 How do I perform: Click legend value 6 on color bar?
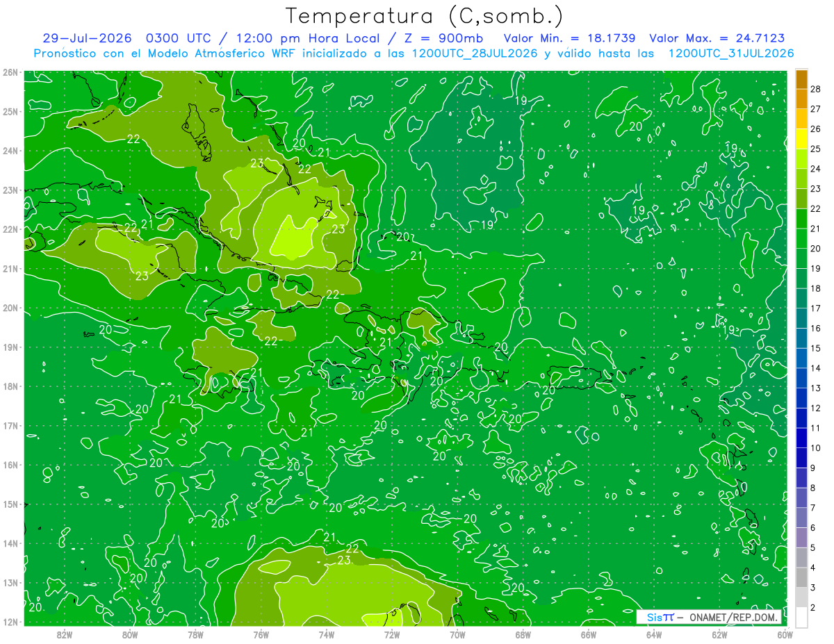point(813,528)
